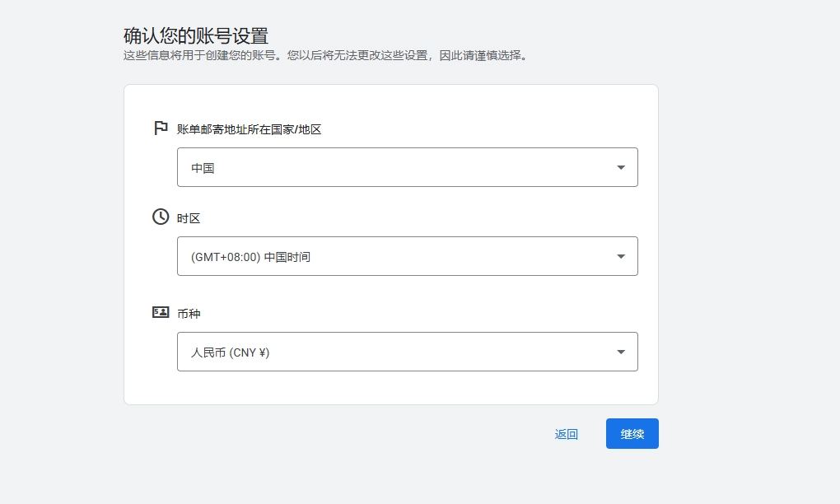Click the 时区 label text
The height and width of the screenshot is (504, 840).
pos(189,218)
